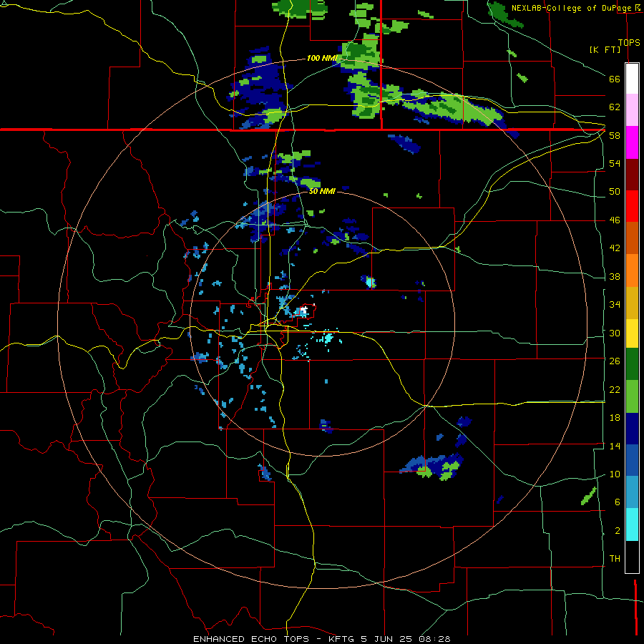Click the dark orange swatch near 42
Image resolution: width=644 pixels, height=644 pixels.
pyautogui.click(x=632, y=238)
